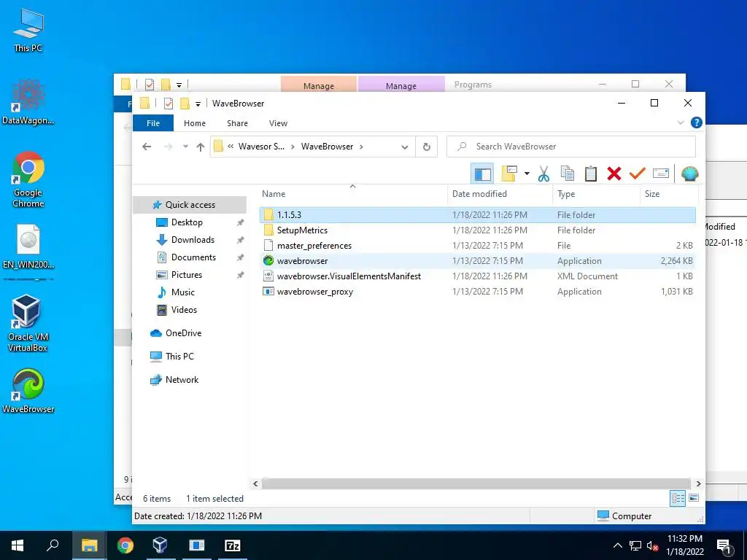Open the View ribbon tab
Viewport: 747px width, 560px height.
pyautogui.click(x=278, y=123)
